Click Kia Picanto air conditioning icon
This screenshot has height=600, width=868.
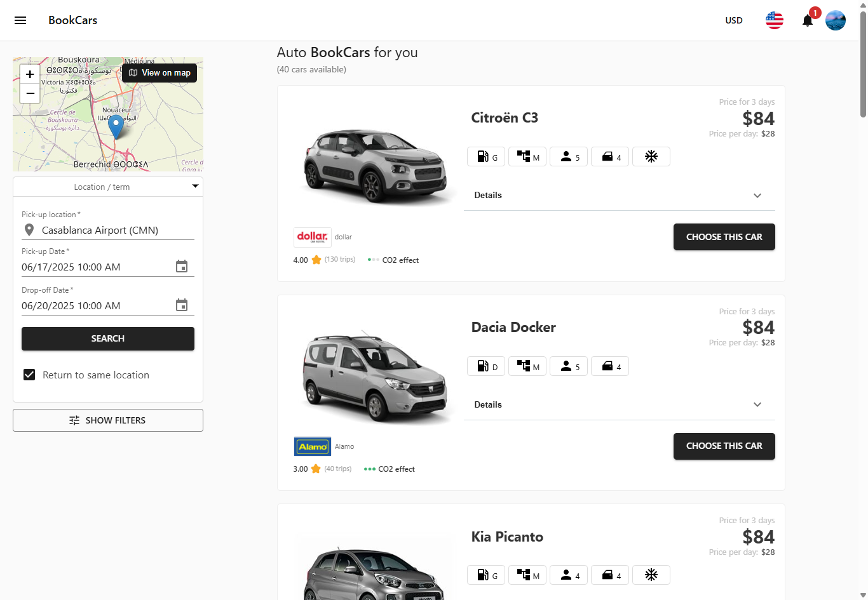651,575
